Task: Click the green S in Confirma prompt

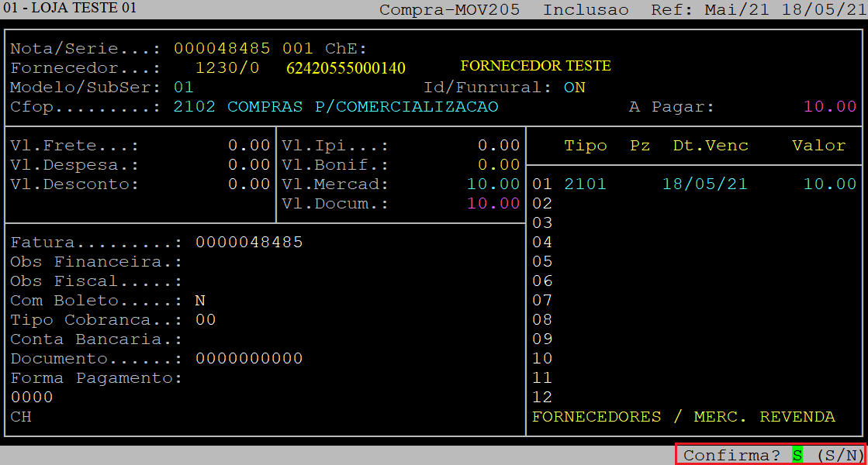Action: click(797, 455)
